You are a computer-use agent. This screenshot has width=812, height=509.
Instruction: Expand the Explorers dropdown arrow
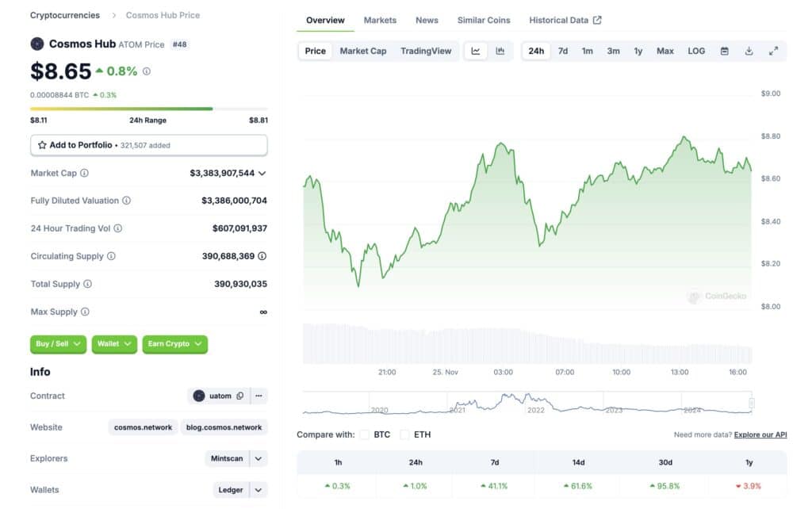click(259, 459)
